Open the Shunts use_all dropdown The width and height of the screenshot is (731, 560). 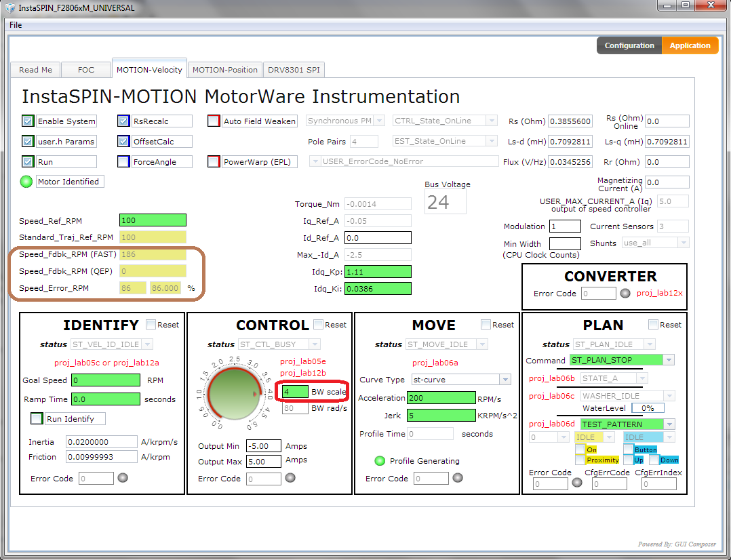coord(683,243)
